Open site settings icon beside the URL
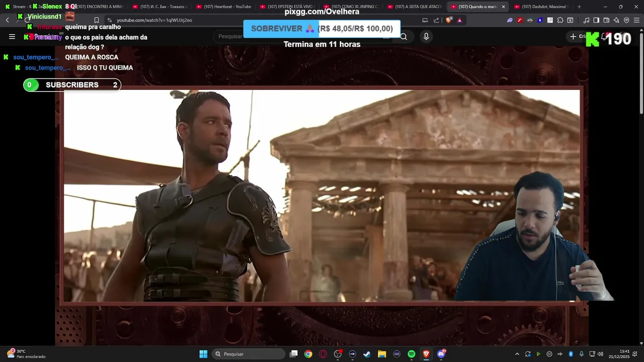The image size is (644, 362). [x=110, y=20]
